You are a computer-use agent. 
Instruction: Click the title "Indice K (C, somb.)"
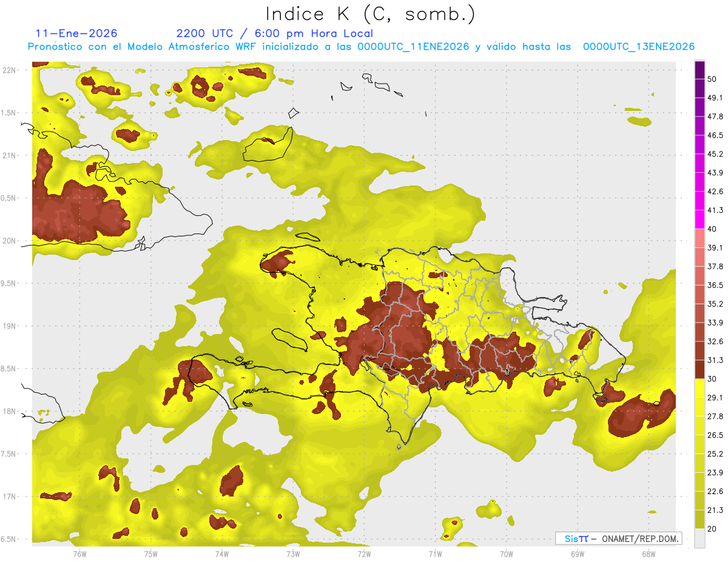[370, 14]
